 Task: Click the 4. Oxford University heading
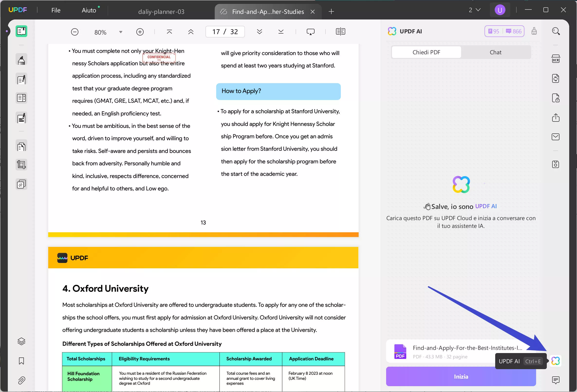pos(105,289)
